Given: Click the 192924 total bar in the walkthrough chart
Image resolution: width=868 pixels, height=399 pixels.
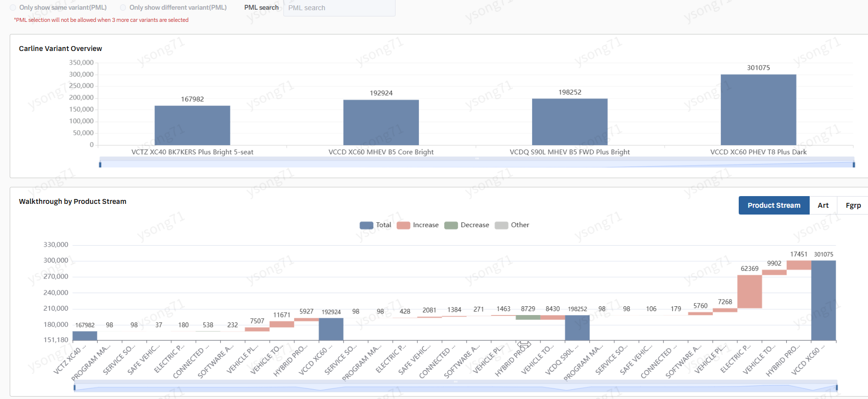Looking at the screenshot, I should 331,329.
